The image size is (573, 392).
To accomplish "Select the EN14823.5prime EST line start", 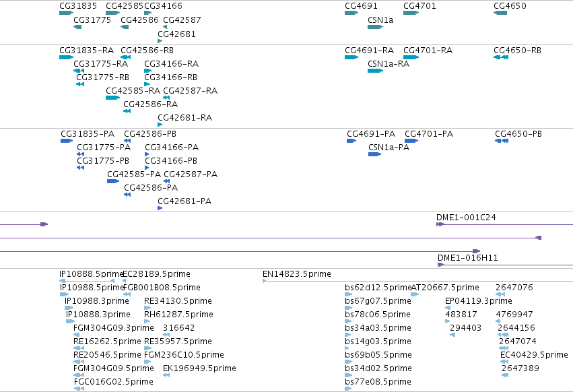I will pos(264,281).
